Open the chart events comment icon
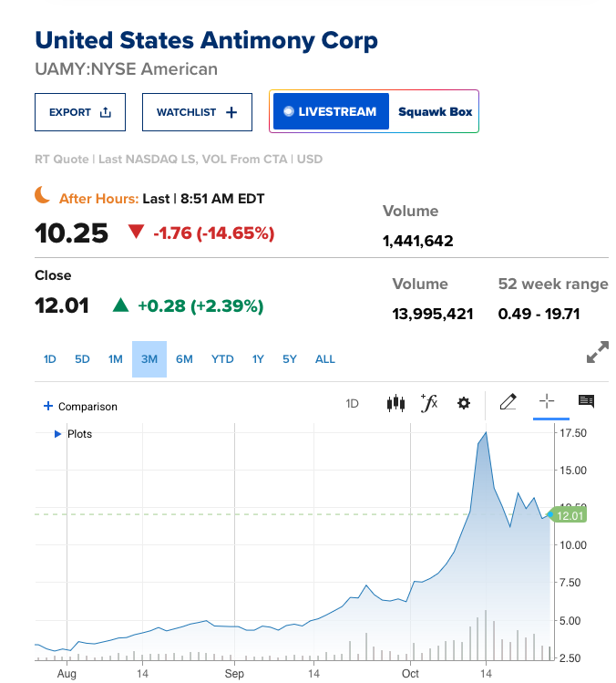The image size is (616, 683). 586,401
